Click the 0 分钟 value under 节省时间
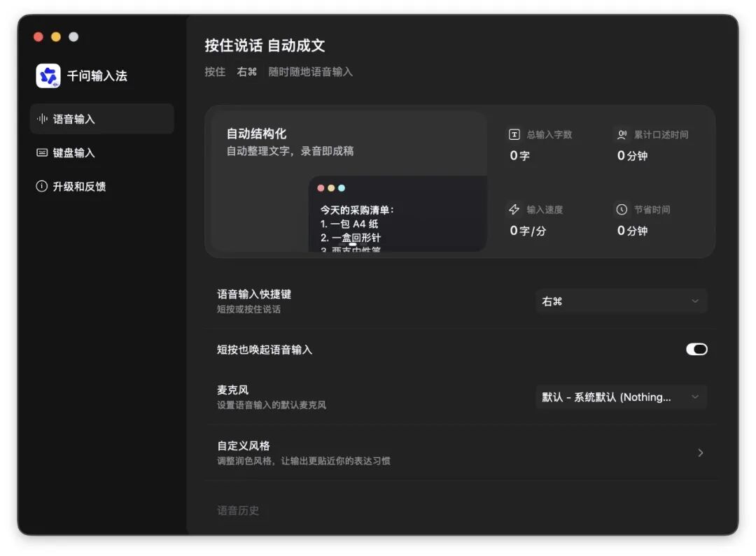Image resolution: width=756 pixels, height=556 pixels. (632, 231)
